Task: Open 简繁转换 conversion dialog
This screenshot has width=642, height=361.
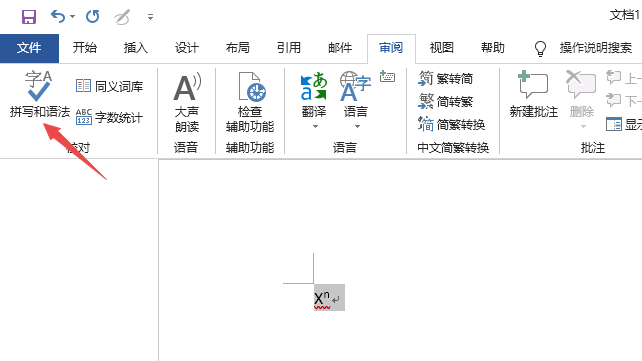Action: pyautogui.click(x=452, y=124)
